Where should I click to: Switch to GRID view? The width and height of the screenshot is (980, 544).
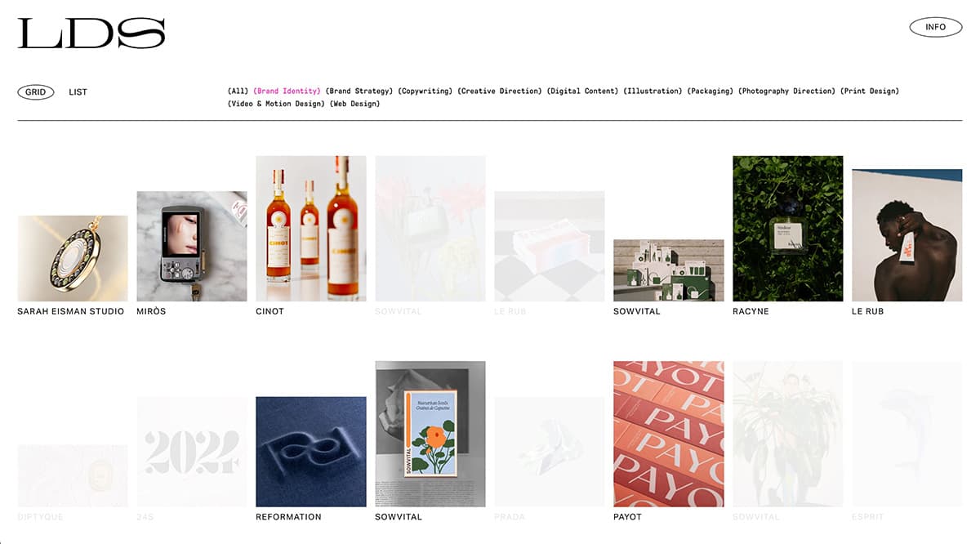point(36,92)
